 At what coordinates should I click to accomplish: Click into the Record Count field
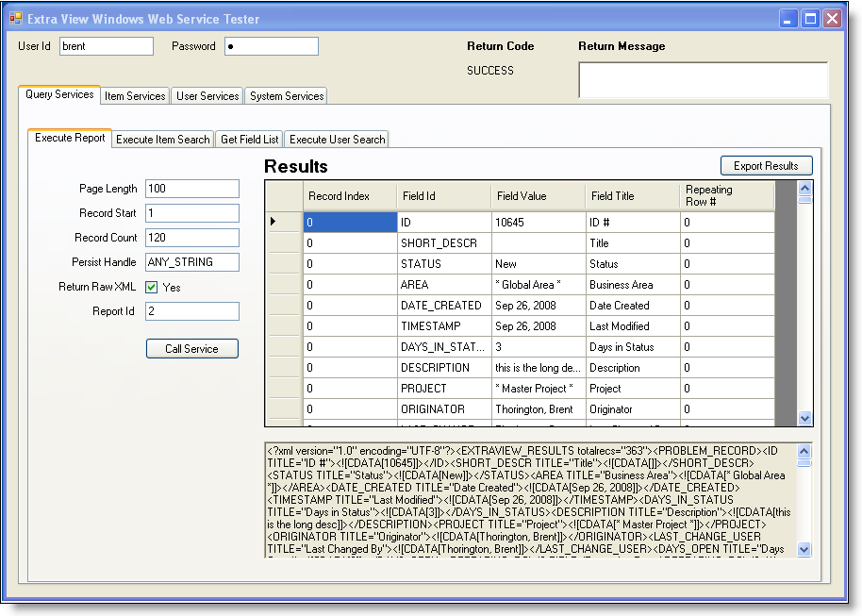(192, 238)
